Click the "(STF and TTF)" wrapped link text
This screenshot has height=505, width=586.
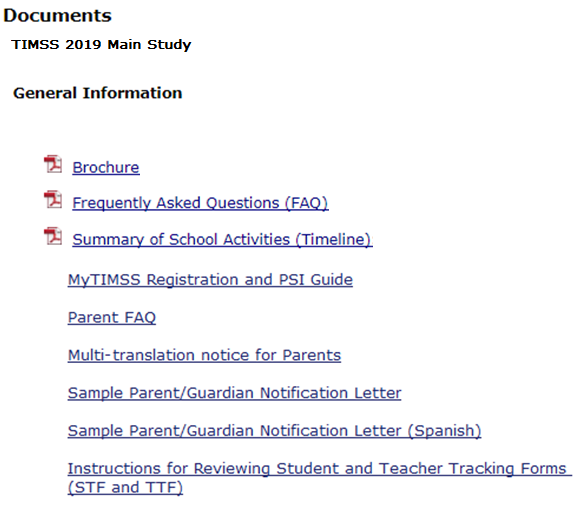(x=125, y=487)
